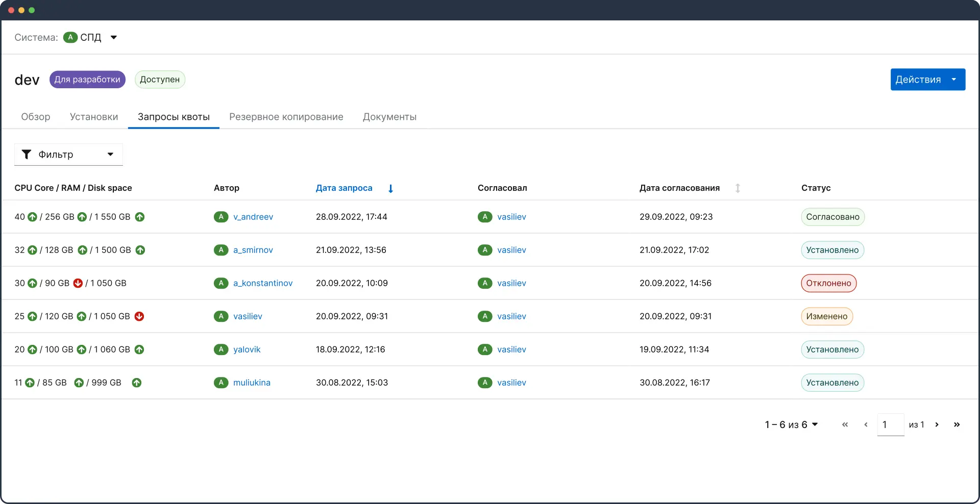Screen dimensions: 980x504
Task: Click the up arrow icon after 120 GB
Action: (82, 316)
